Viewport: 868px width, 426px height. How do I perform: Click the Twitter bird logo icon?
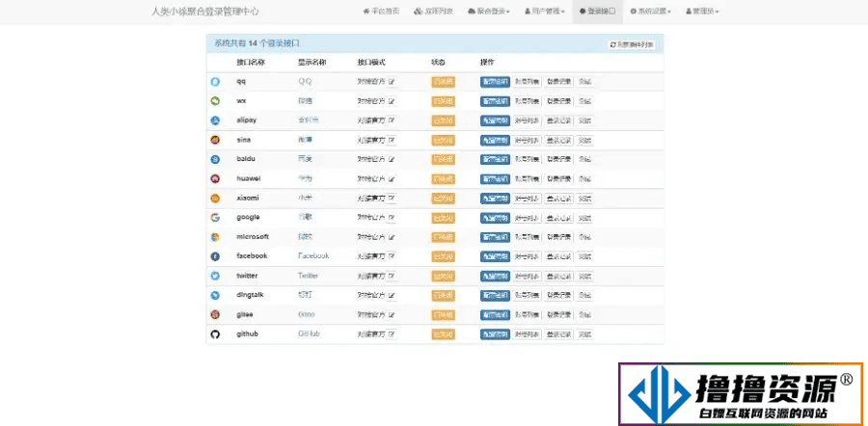pyautogui.click(x=215, y=276)
